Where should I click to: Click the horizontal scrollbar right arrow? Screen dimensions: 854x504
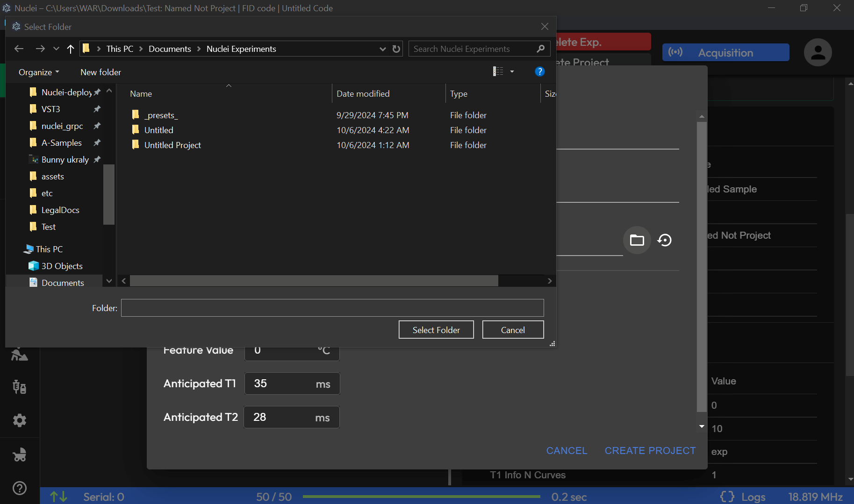point(550,281)
